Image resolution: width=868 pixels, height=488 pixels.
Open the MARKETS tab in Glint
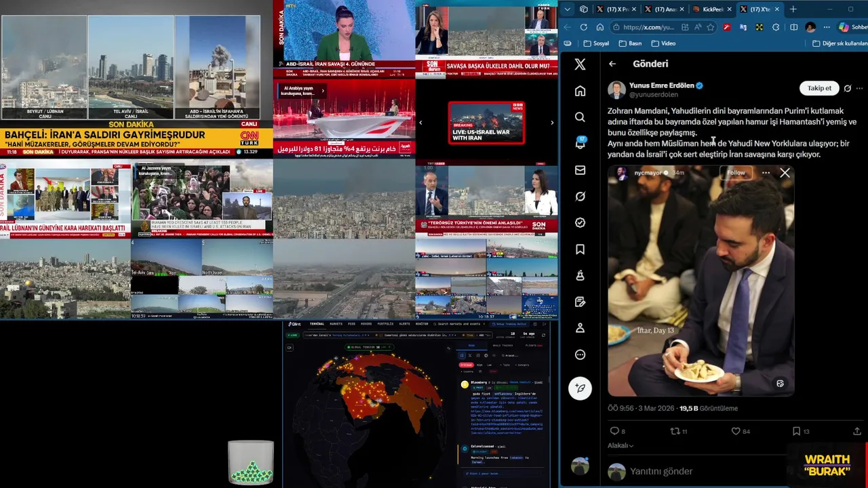(x=336, y=324)
